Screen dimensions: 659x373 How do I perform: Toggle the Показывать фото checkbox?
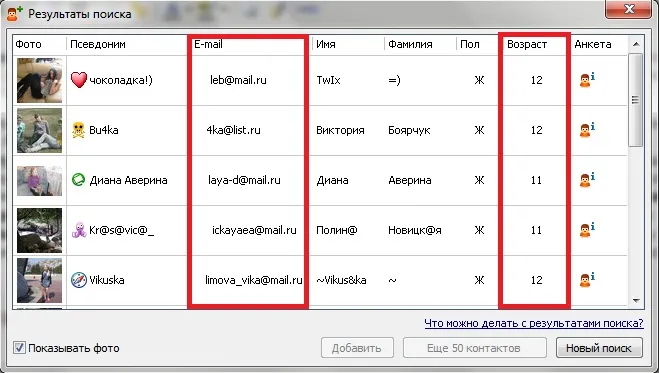click(x=19, y=347)
